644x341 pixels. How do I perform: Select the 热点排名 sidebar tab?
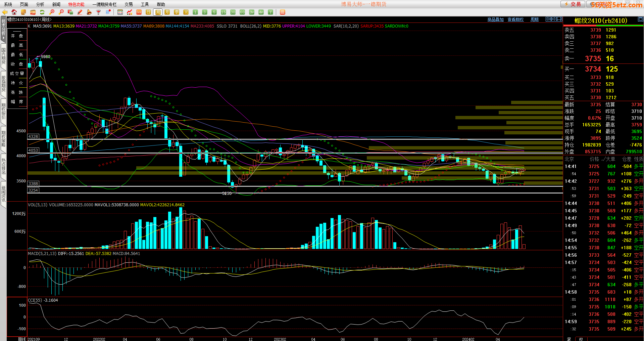point(3,167)
